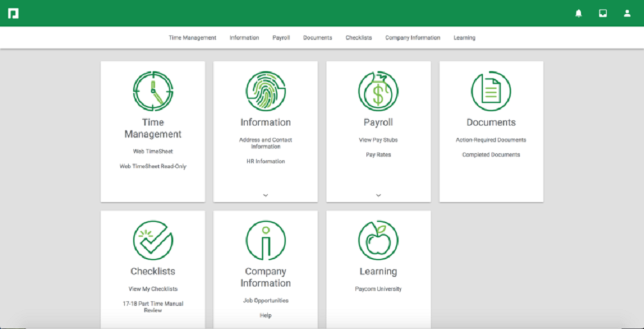
Task: Click the Paycom logo in header
Action: [x=13, y=14]
